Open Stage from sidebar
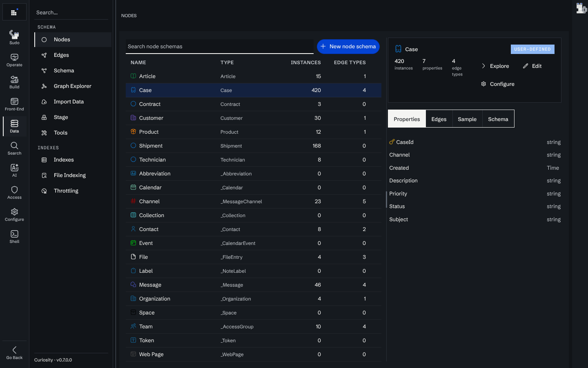 pos(73,117)
